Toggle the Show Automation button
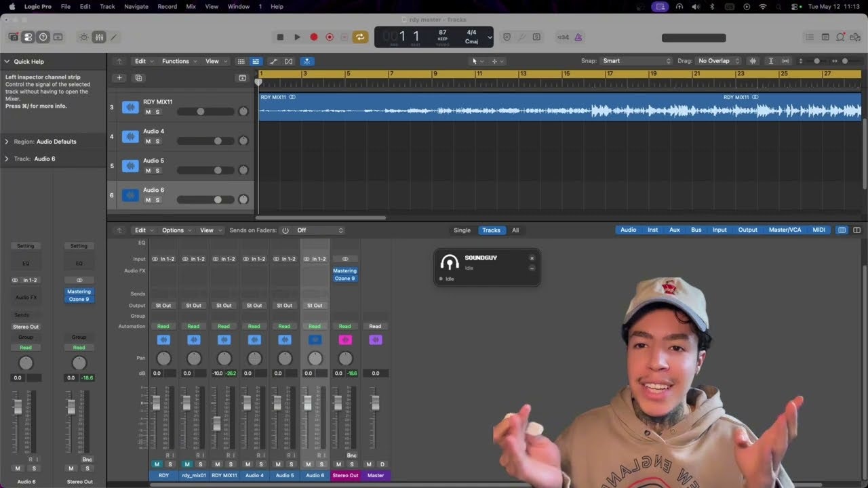The height and width of the screenshot is (488, 868). click(273, 61)
